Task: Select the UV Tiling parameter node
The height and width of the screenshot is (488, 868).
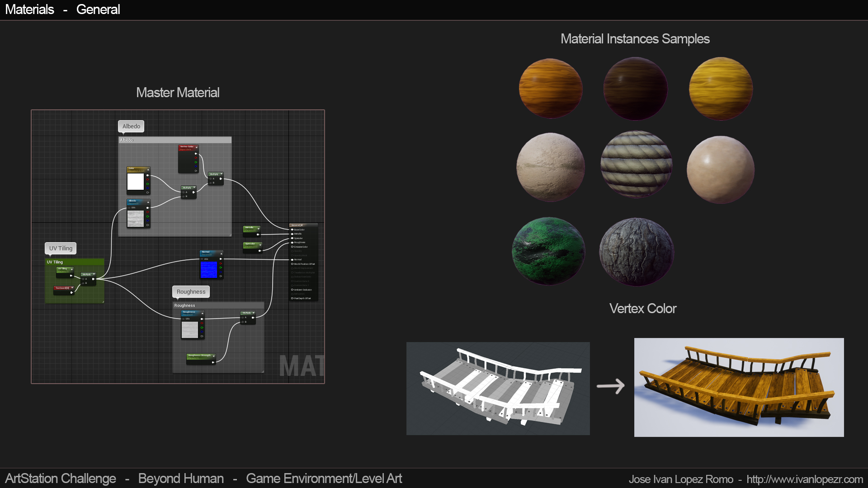Action: pos(65,272)
